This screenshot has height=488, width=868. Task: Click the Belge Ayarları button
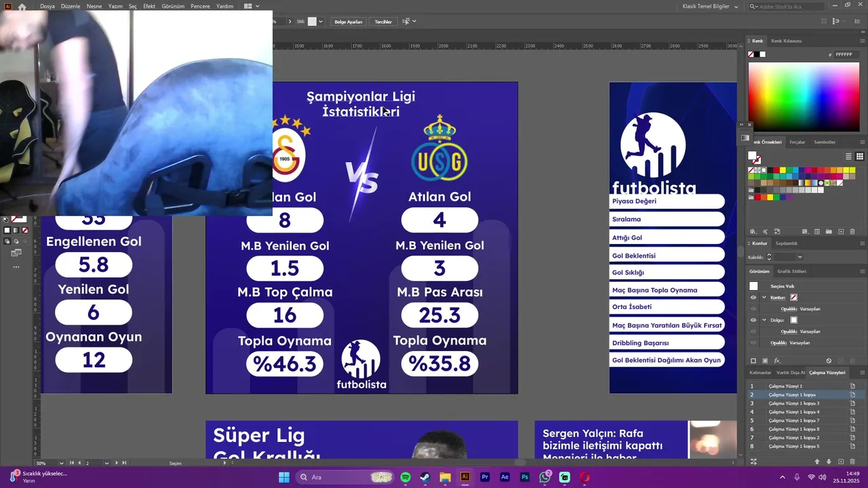349,22
